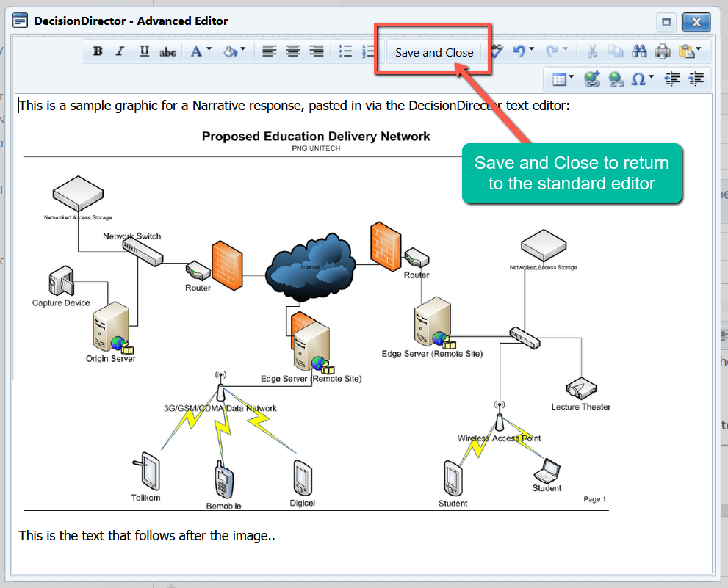Toggle underline formatting
Image resolution: width=728 pixels, height=588 pixels.
coord(145,51)
